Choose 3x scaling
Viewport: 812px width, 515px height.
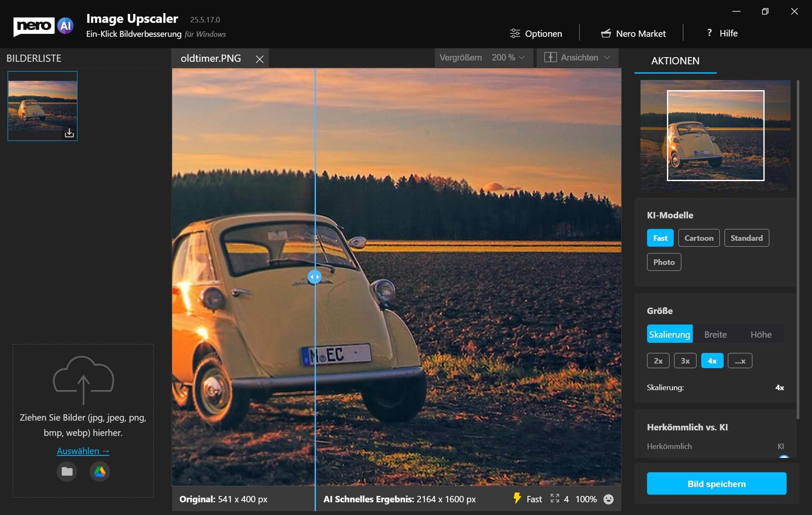[685, 361]
